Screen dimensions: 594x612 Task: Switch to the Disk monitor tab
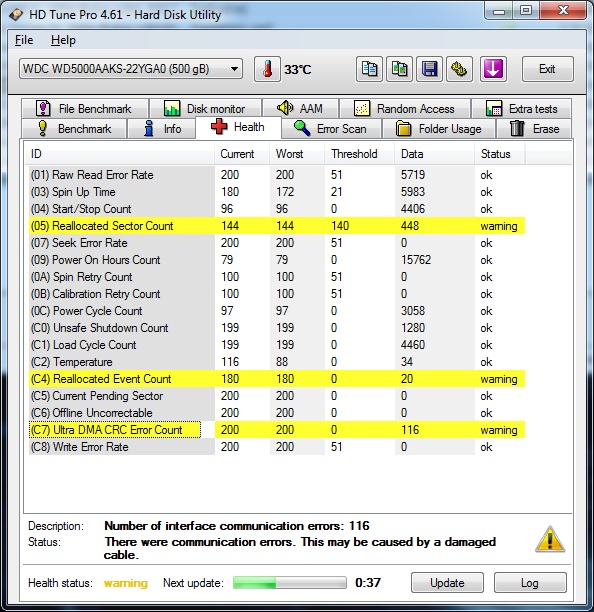(x=205, y=109)
